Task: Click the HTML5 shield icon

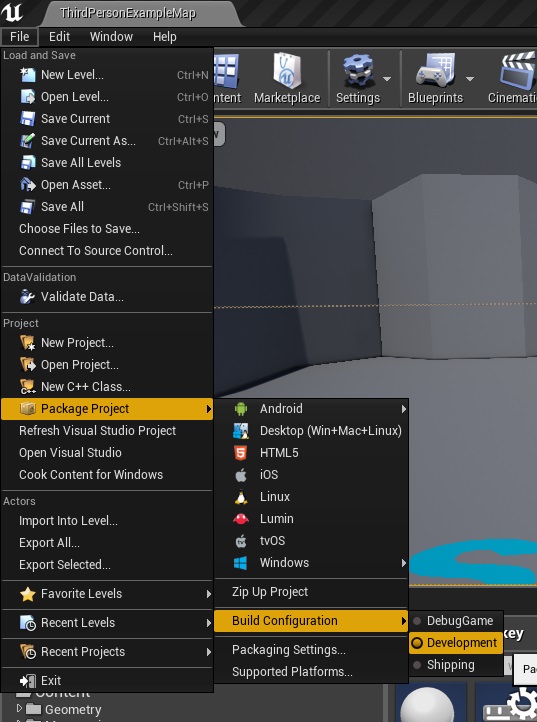Action: pos(240,453)
